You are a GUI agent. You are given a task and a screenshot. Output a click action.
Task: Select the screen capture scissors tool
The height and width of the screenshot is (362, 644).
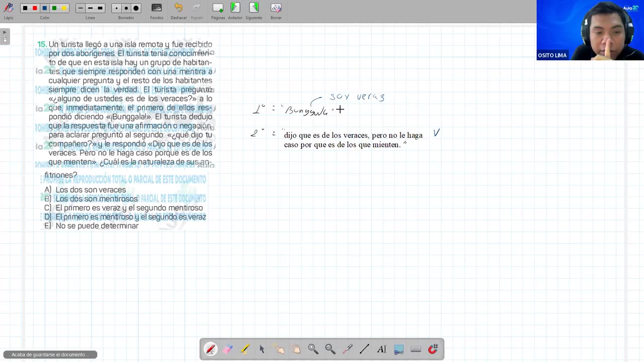[399, 349]
